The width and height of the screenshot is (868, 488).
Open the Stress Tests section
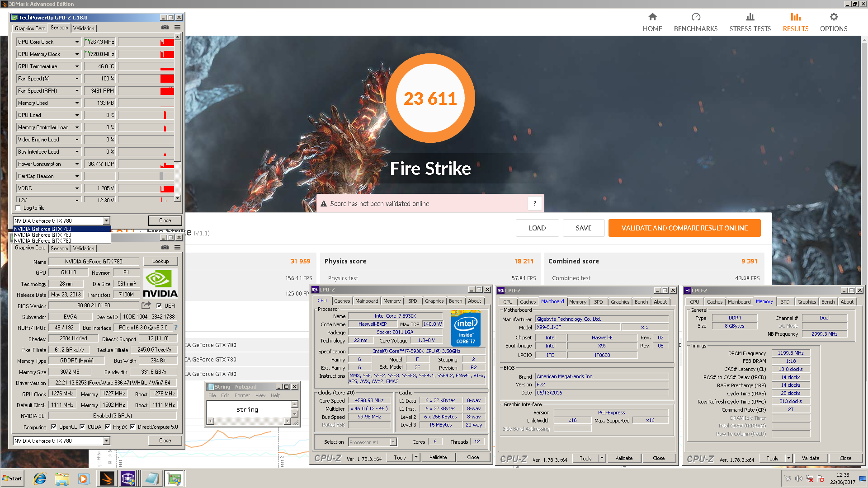coord(750,23)
